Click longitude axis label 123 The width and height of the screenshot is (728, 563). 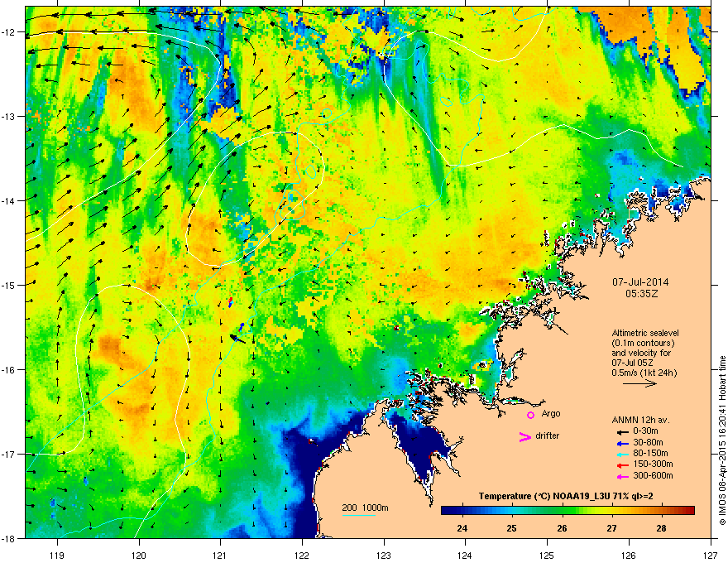pos(384,556)
